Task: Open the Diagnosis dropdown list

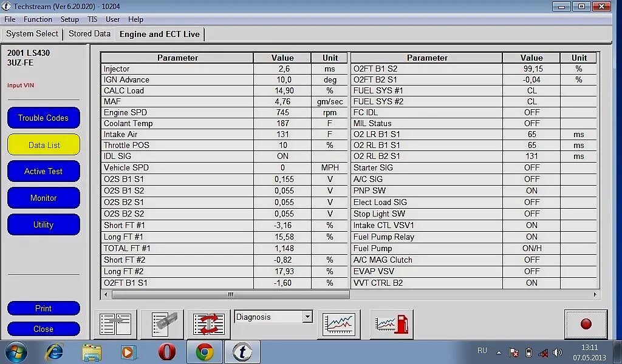Action: point(307,317)
